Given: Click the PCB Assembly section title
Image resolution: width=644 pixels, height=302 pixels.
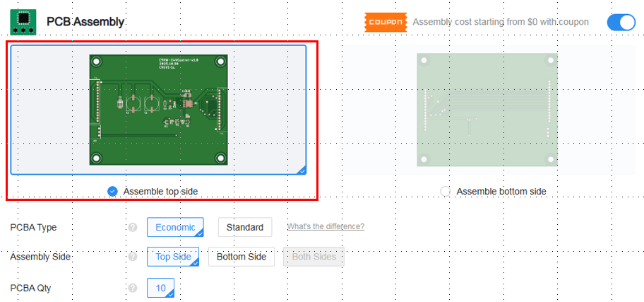Looking at the screenshot, I should tap(85, 22).
